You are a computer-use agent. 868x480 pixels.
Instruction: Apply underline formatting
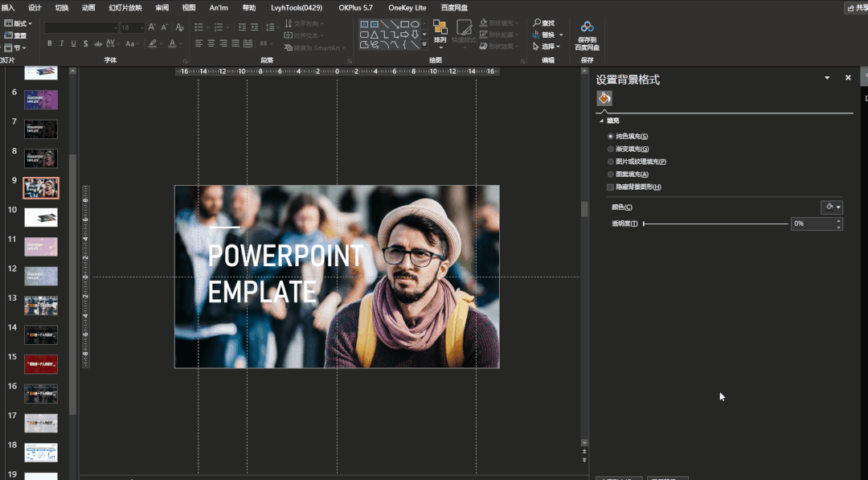coord(74,43)
